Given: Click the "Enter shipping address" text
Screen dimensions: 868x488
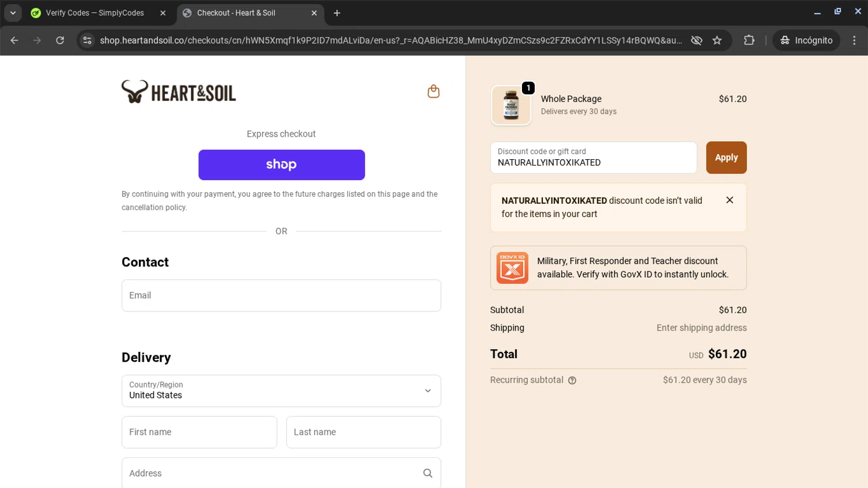Looking at the screenshot, I should click(701, 328).
